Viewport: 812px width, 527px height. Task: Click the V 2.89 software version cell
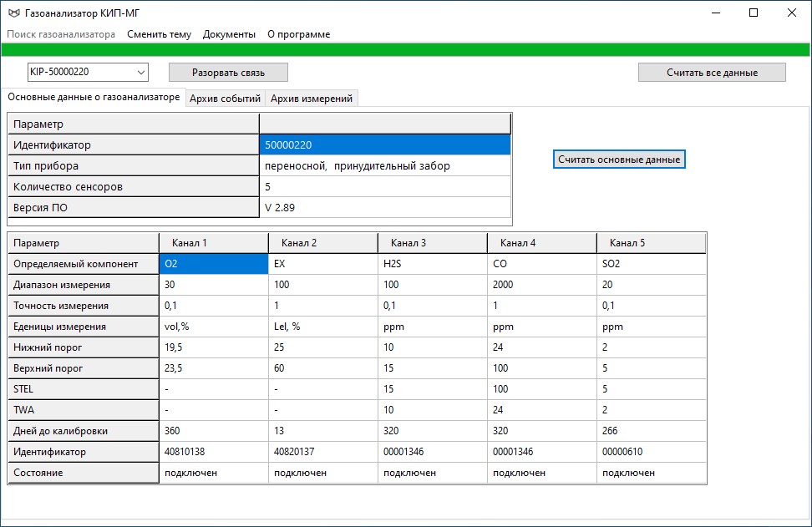[384, 208]
